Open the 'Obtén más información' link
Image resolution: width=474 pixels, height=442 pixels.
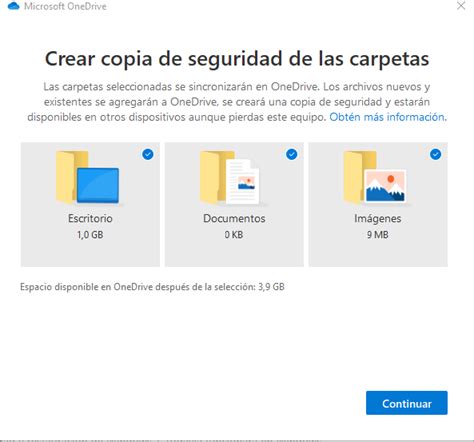387,117
